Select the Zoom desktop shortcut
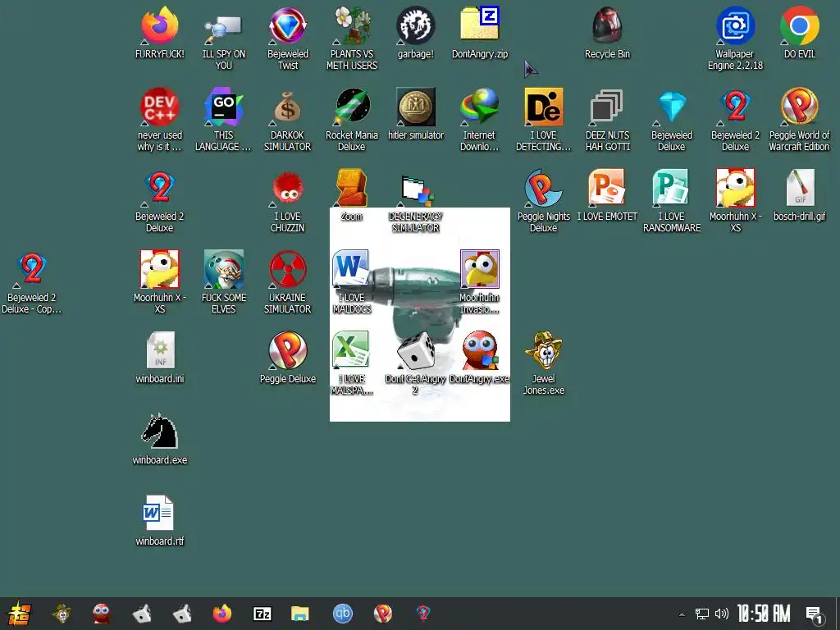The width and height of the screenshot is (840, 630). pyautogui.click(x=352, y=195)
